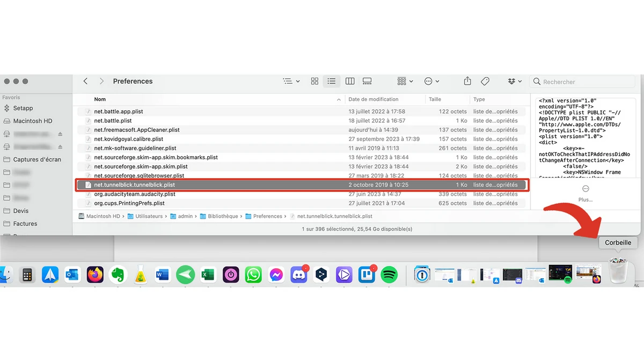This screenshot has width=644, height=362.
Task: Select net.tunnelblick.tunnelblick.plist in file list
Action: click(x=301, y=184)
